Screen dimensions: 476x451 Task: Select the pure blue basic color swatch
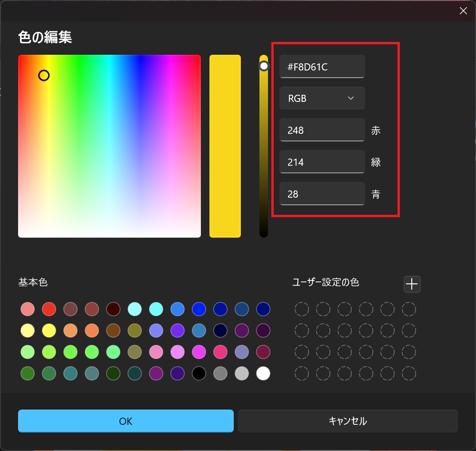tap(199, 309)
